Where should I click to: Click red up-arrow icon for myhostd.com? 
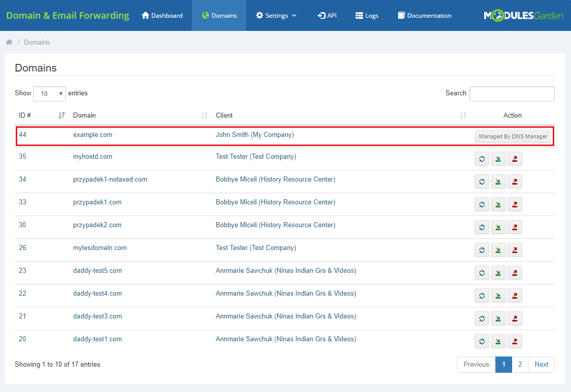tap(515, 159)
